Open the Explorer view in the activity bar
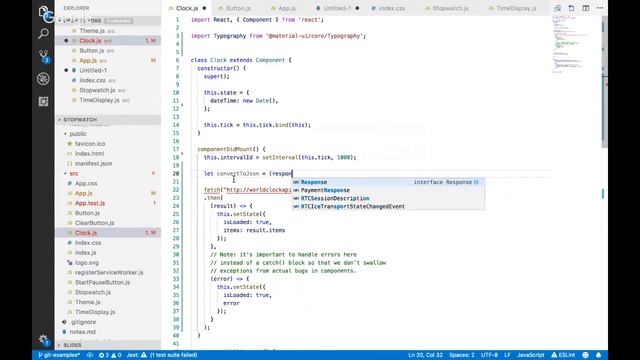This screenshot has width=640, height=360. pos(43,11)
